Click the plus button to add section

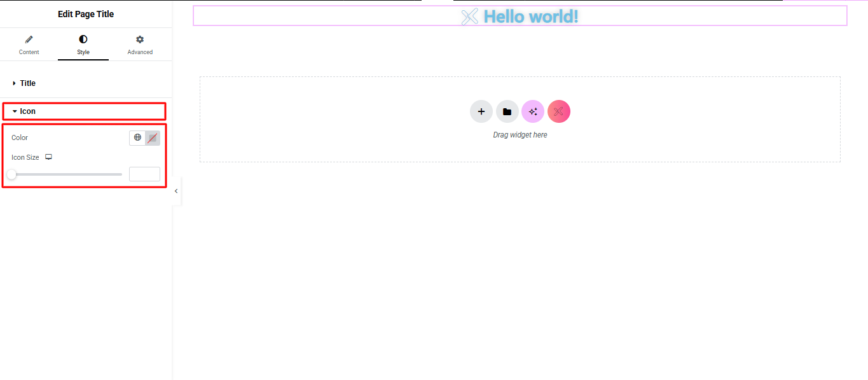click(481, 111)
